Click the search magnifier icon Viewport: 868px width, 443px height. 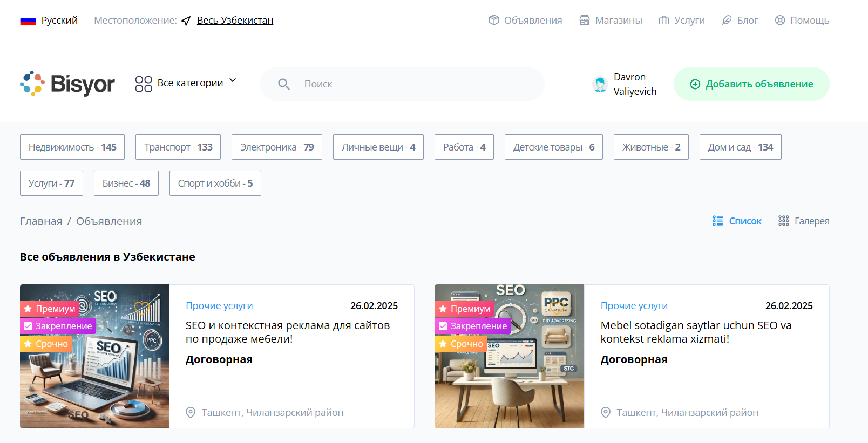[x=284, y=84]
